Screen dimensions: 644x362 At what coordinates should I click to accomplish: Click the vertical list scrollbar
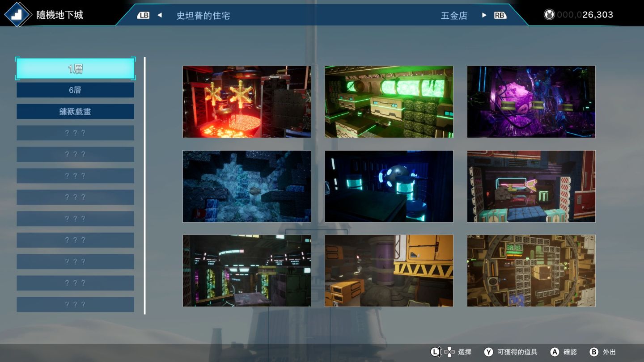click(x=144, y=185)
